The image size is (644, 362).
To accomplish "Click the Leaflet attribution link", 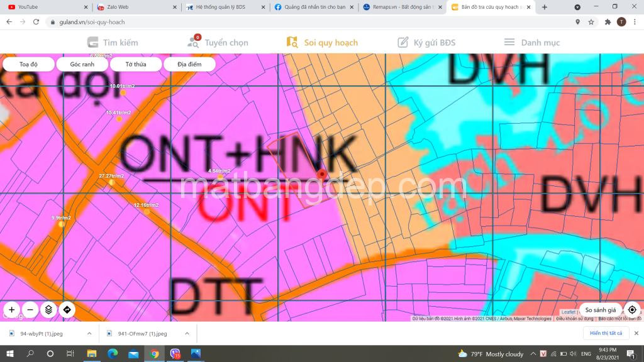I will [x=569, y=312].
